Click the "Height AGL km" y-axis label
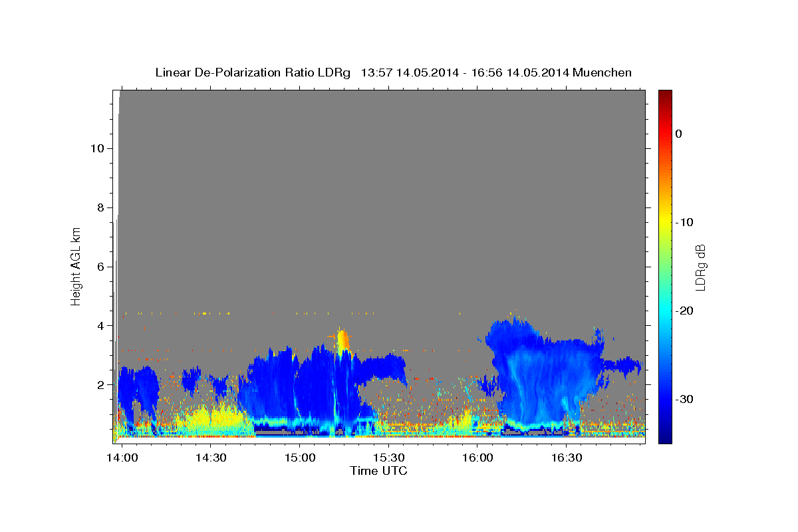798x532 pixels. coord(76,265)
